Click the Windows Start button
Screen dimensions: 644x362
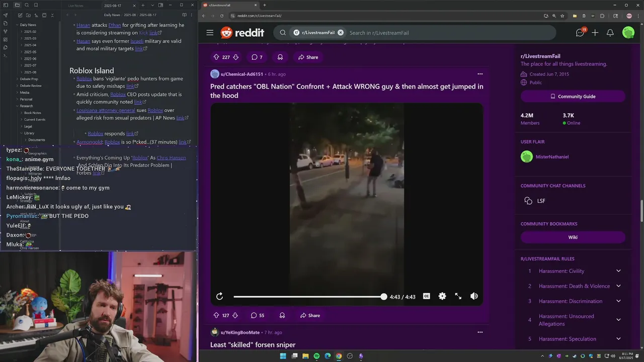pos(283,356)
